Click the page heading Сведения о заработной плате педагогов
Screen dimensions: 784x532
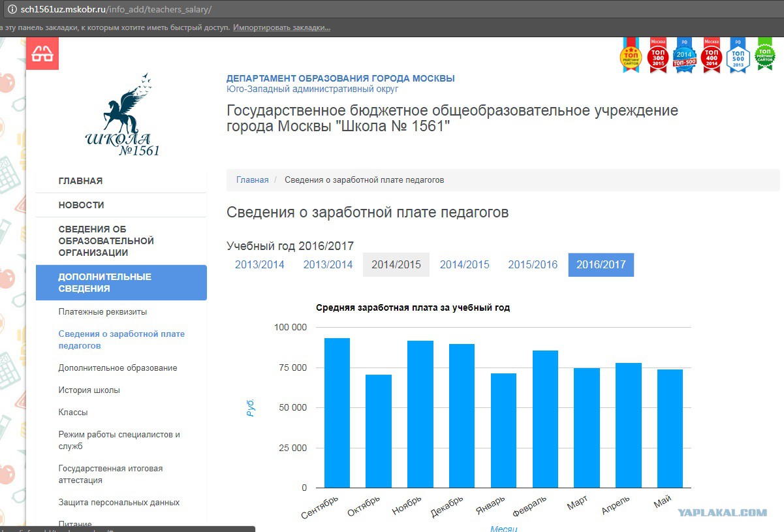coord(368,213)
